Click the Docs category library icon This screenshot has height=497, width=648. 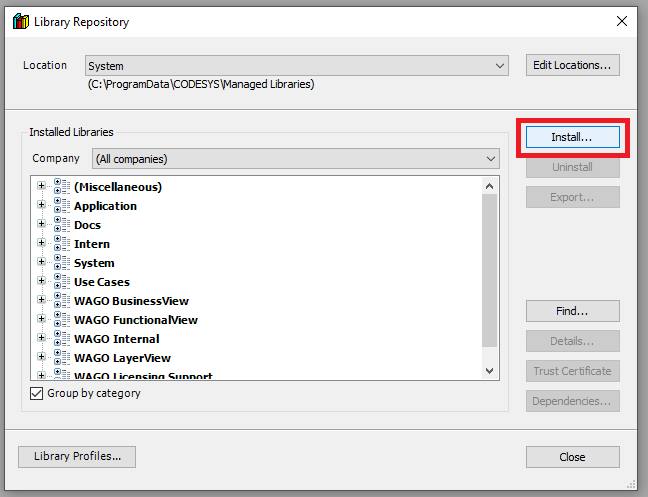tap(61, 225)
